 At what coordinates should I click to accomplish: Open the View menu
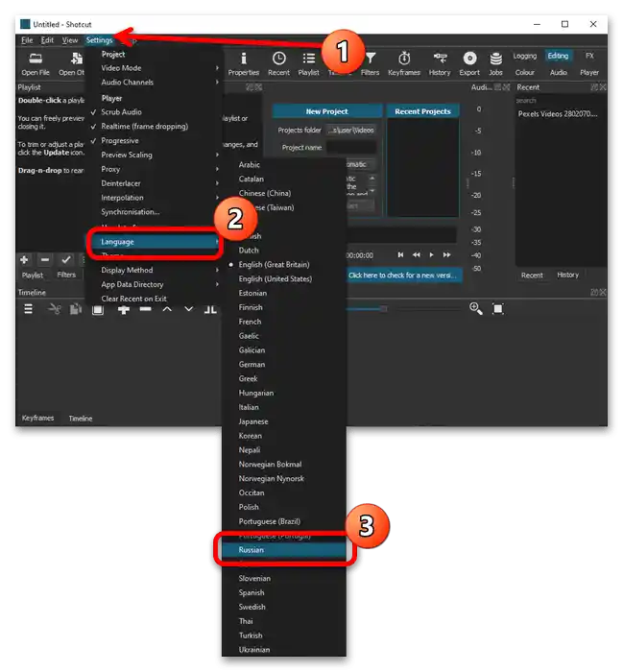(70, 40)
